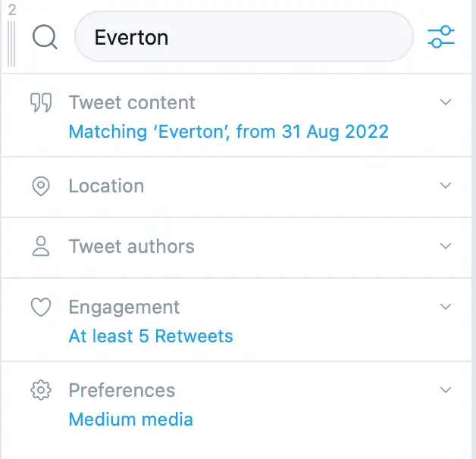Expand the Tweet content section chevron

[x=446, y=102]
